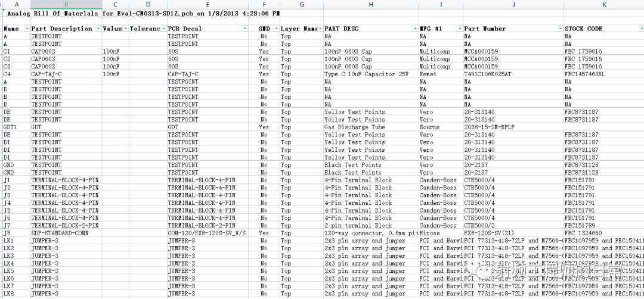
Task: Click column K header
Action: (603, 4)
